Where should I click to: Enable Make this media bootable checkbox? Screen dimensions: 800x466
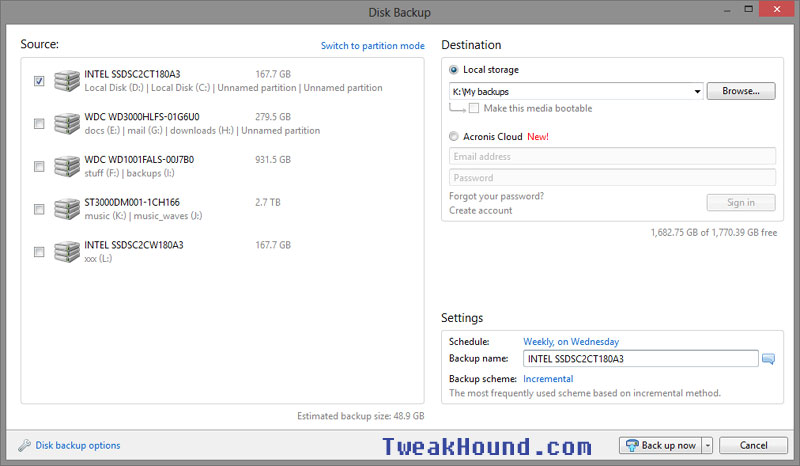474,108
